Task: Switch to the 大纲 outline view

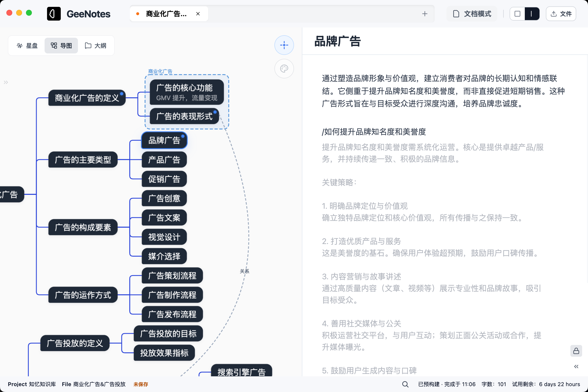Action: pyautogui.click(x=96, y=45)
